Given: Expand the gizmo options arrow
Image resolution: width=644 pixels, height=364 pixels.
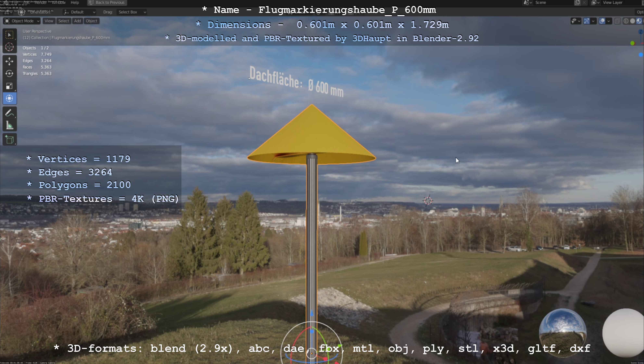Looking at the screenshot, I should click(593, 21).
